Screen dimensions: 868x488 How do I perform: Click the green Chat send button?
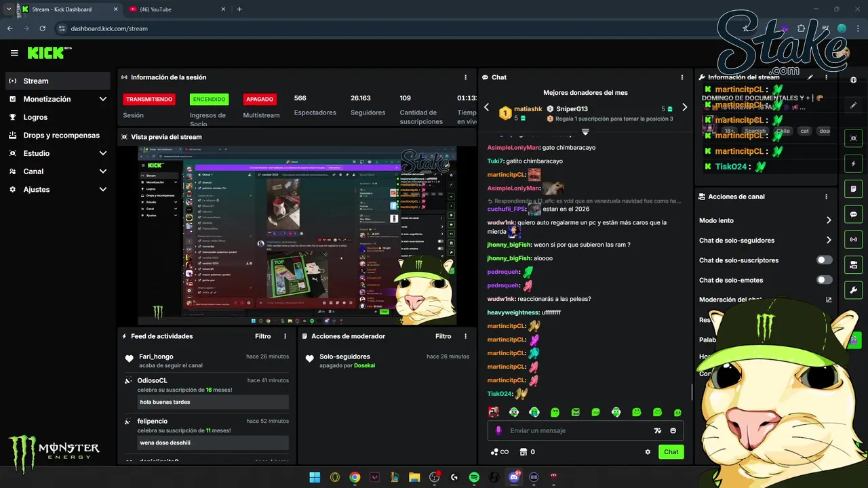tap(671, 452)
